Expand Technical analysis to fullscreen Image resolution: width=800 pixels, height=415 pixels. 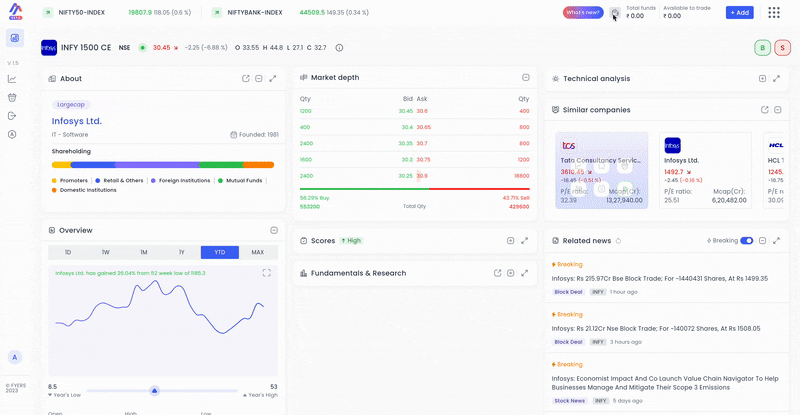(776, 79)
